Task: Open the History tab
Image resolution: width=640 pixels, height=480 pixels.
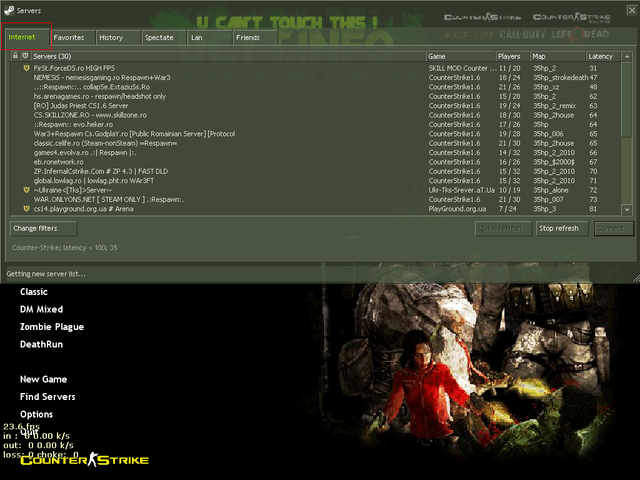Action: pos(118,38)
